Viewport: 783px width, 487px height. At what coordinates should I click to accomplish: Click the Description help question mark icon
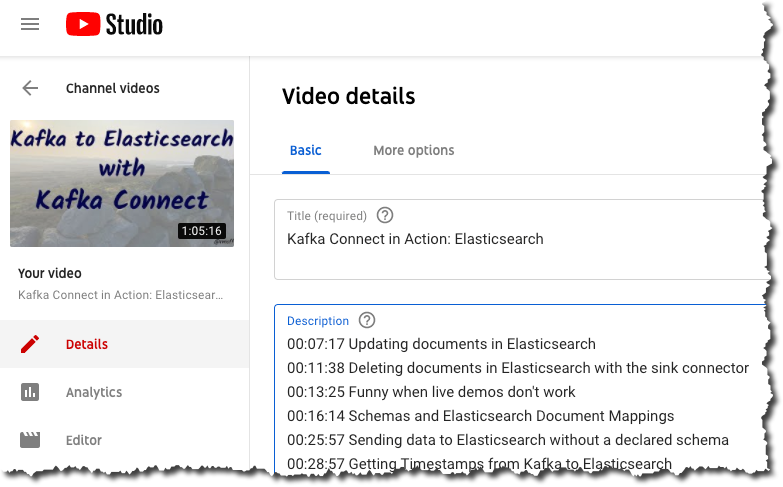click(x=367, y=320)
